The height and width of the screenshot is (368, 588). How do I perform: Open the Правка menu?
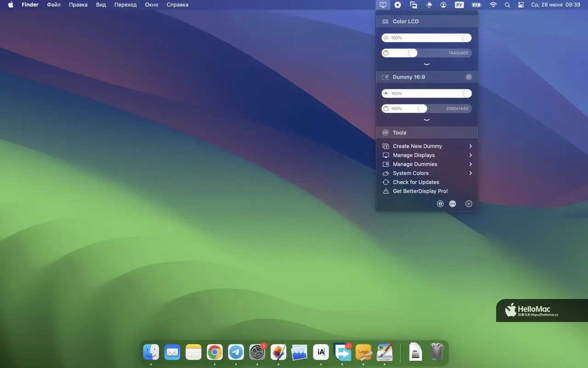[x=78, y=5]
